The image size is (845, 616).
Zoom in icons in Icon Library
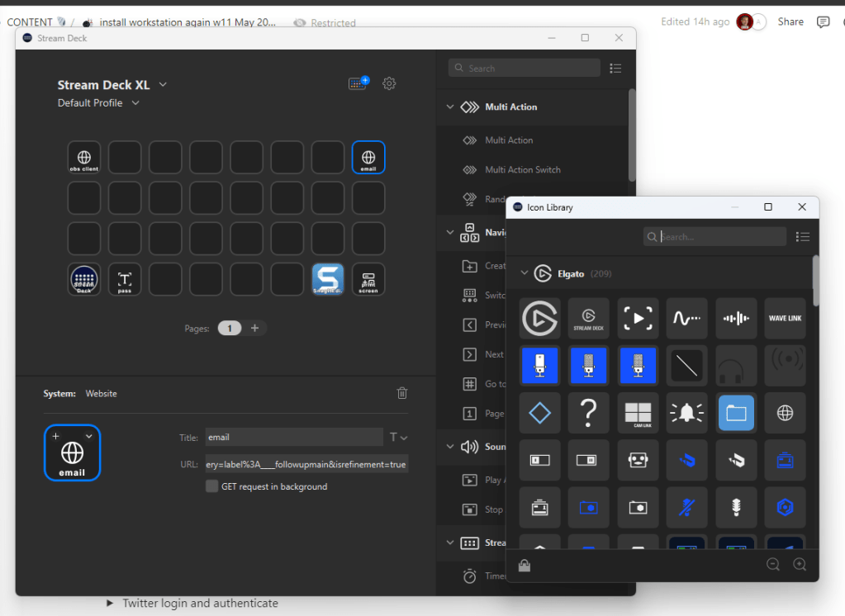(x=800, y=564)
